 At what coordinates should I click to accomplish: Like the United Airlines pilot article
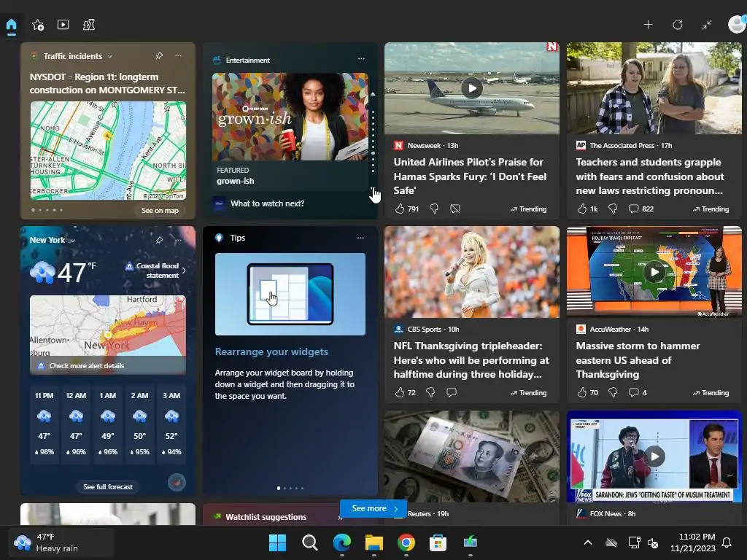coord(399,209)
